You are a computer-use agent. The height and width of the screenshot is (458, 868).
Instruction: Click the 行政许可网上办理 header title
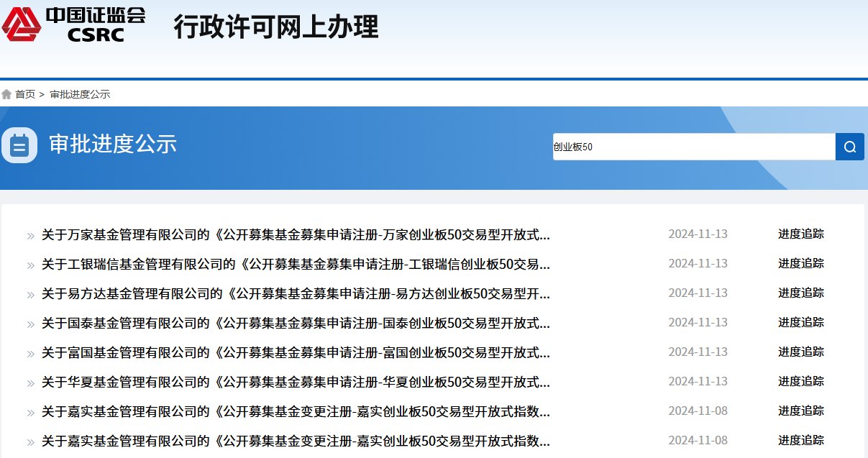point(276,27)
